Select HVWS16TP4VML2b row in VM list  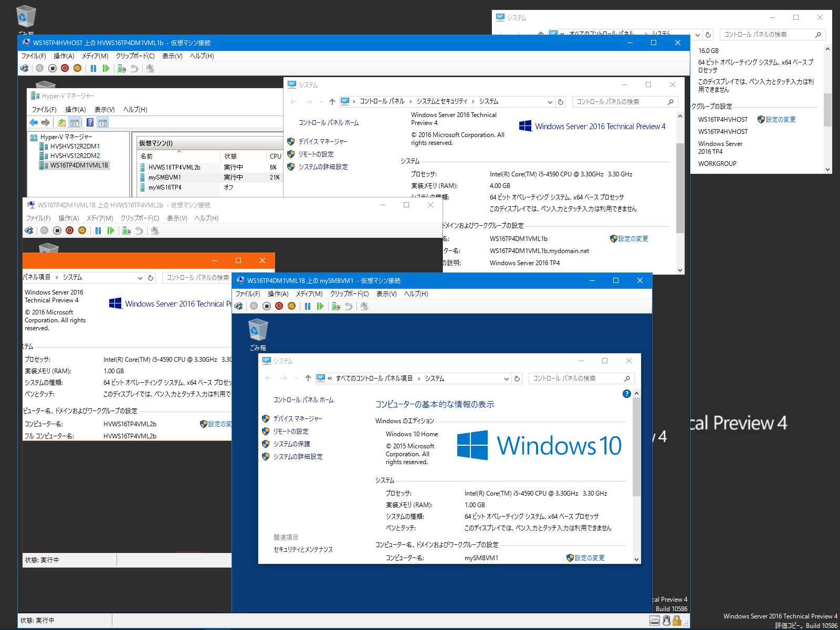point(210,167)
